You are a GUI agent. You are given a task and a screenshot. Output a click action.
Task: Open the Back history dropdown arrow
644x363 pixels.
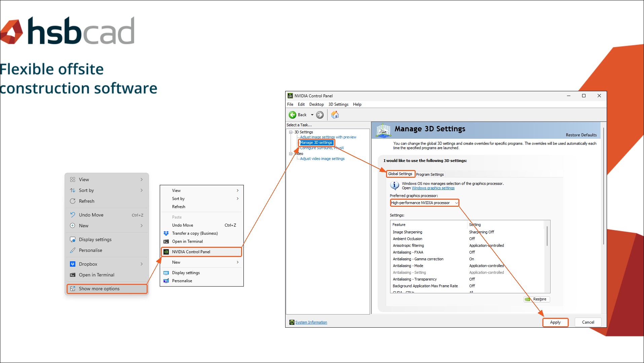point(312,115)
